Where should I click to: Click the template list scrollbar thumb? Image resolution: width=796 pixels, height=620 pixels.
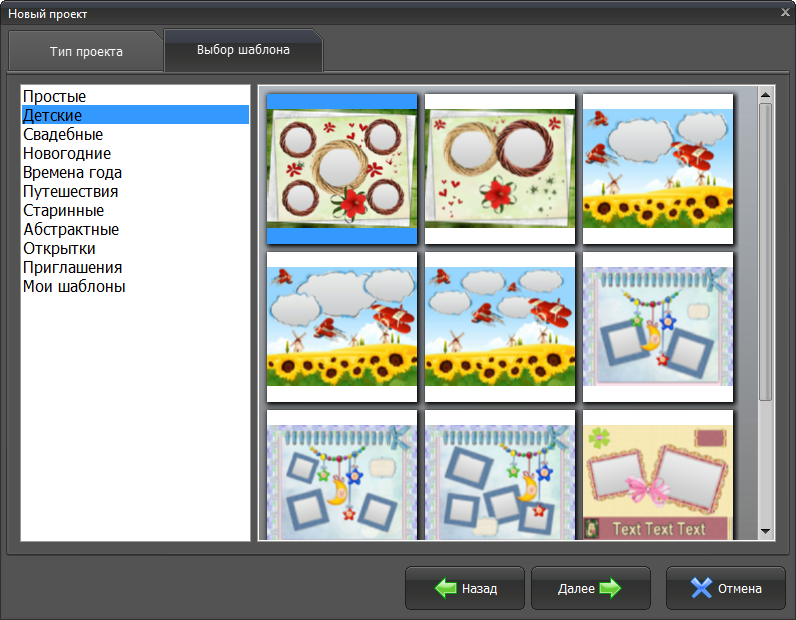[x=766, y=252]
